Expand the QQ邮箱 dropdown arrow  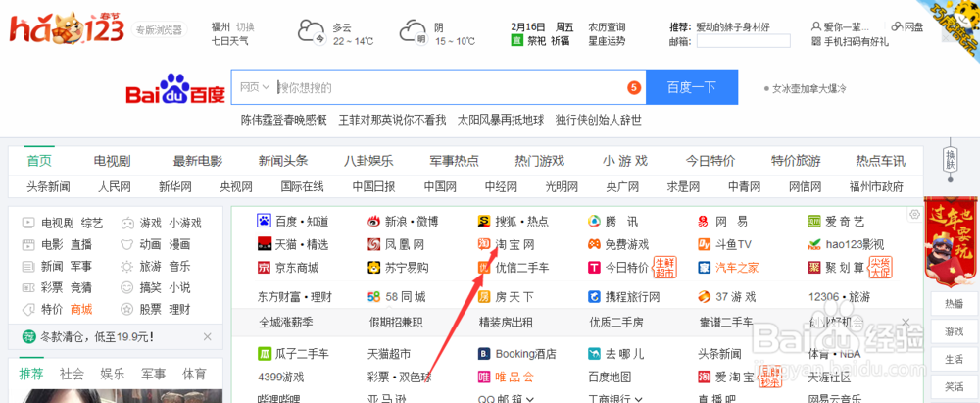pyautogui.click(x=530, y=399)
